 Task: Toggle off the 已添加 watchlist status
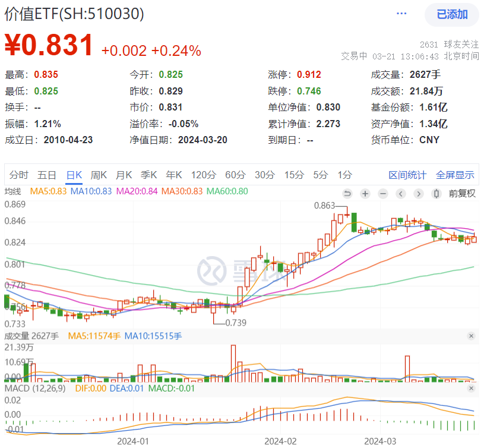tap(451, 14)
